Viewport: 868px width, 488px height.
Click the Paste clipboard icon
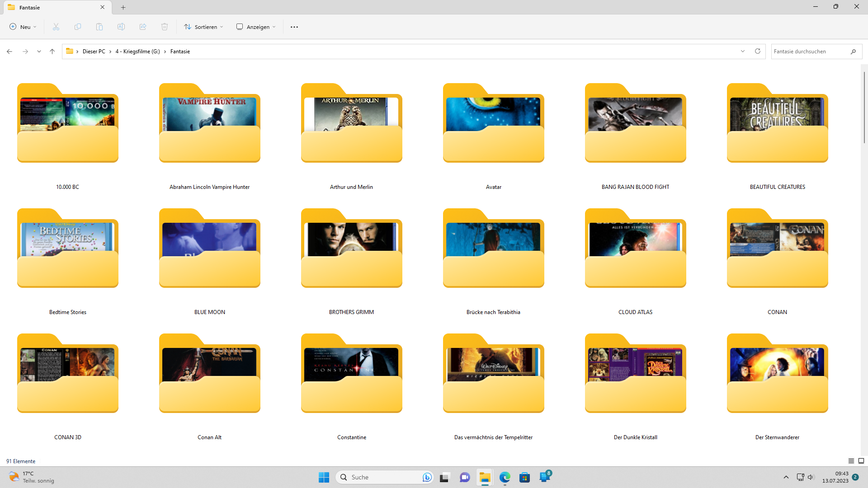(x=99, y=27)
